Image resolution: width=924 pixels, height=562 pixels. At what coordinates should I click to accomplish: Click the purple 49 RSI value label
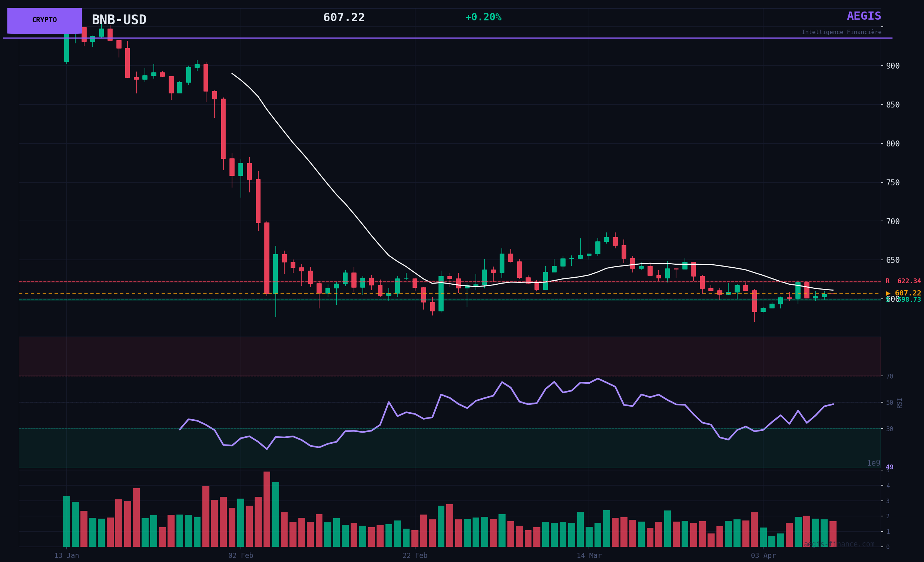889,467
